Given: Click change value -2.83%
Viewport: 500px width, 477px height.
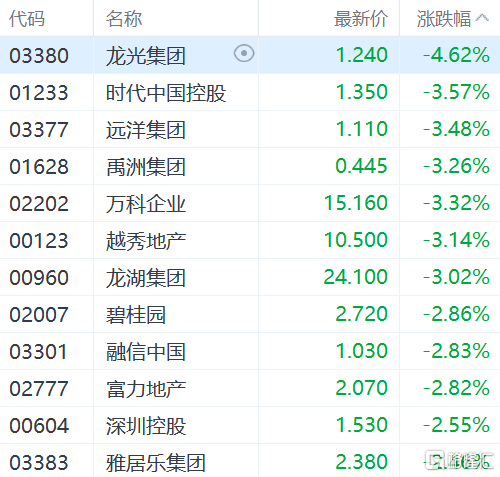Looking at the screenshot, I should click(x=456, y=351).
